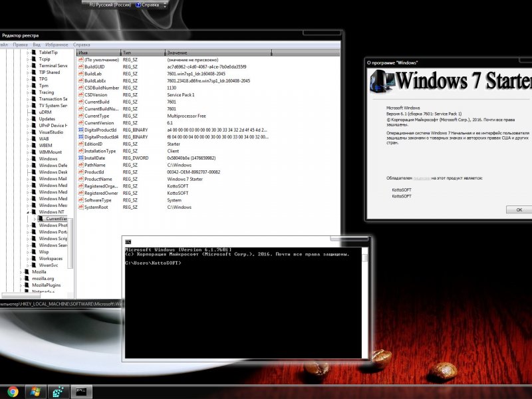Select the CSDBuildNumber value name
Screen dimensions: 532x399
102,88
